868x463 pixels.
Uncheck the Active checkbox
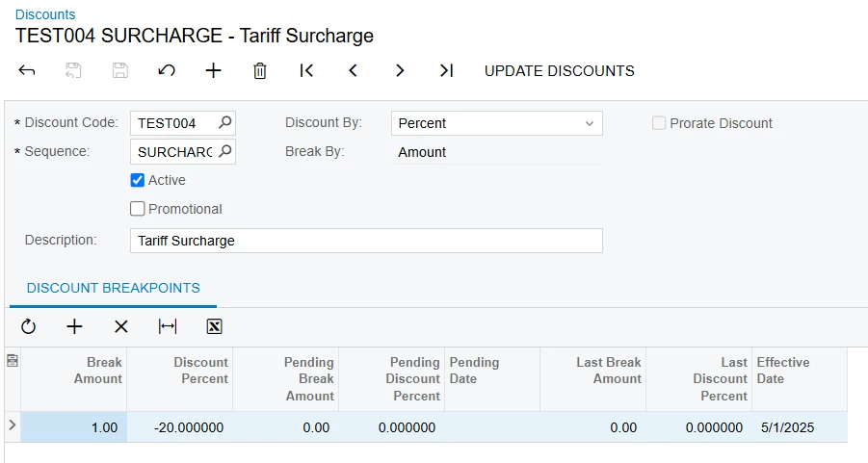(138, 180)
